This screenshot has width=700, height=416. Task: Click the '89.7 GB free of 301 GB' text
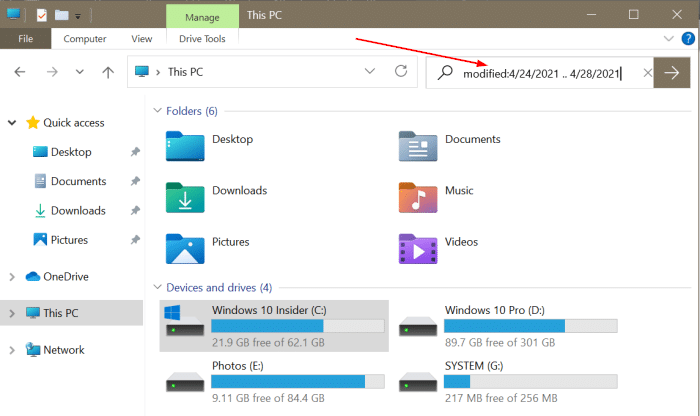tap(500, 342)
